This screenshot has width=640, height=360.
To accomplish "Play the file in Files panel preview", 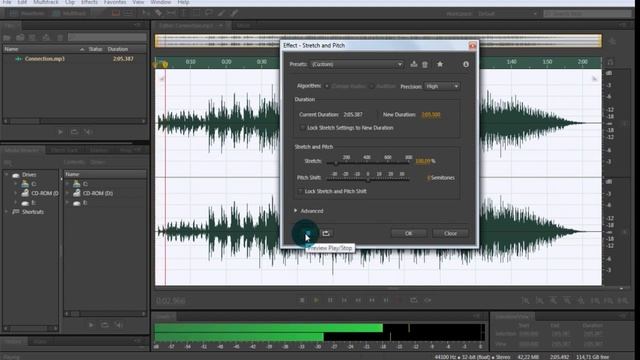I will [x=60, y=132].
